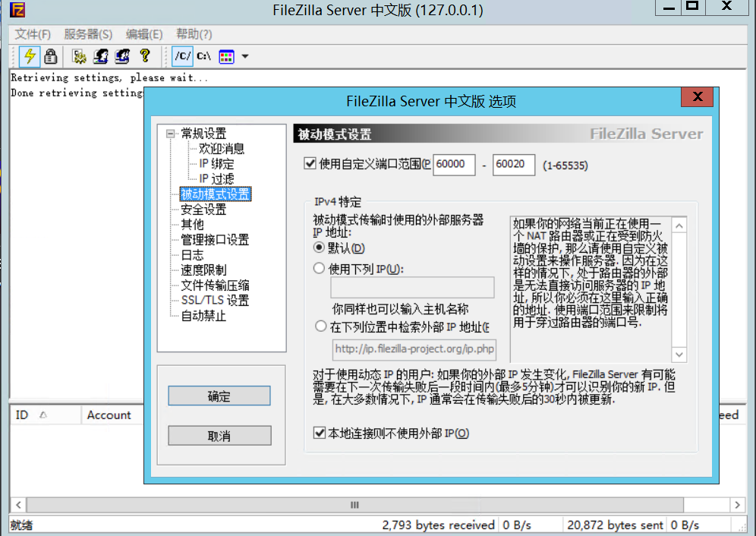Click 2,793 bytes received in status bar

(x=438, y=525)
